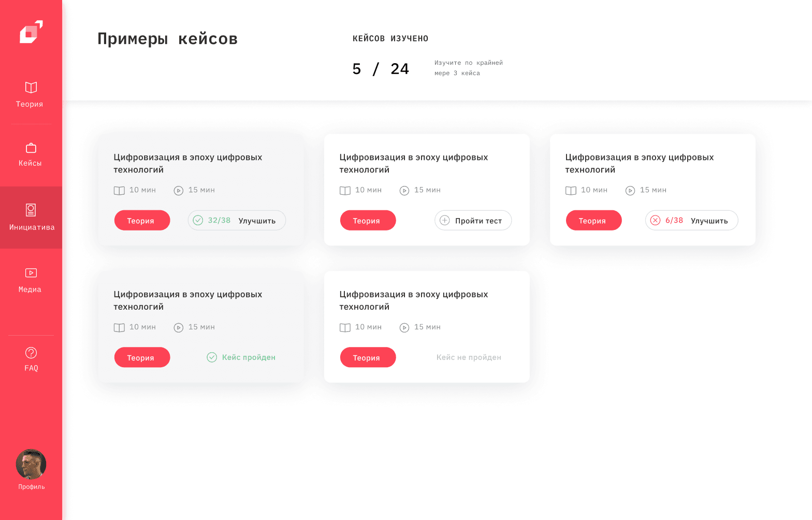Click the green checkmark next to 32/38

tap(198, 221)
